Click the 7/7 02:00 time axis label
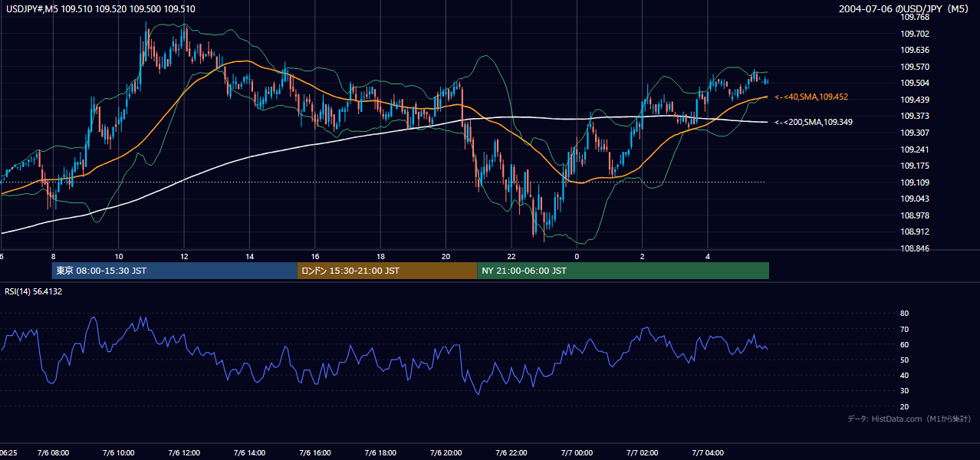 point(643,453)
